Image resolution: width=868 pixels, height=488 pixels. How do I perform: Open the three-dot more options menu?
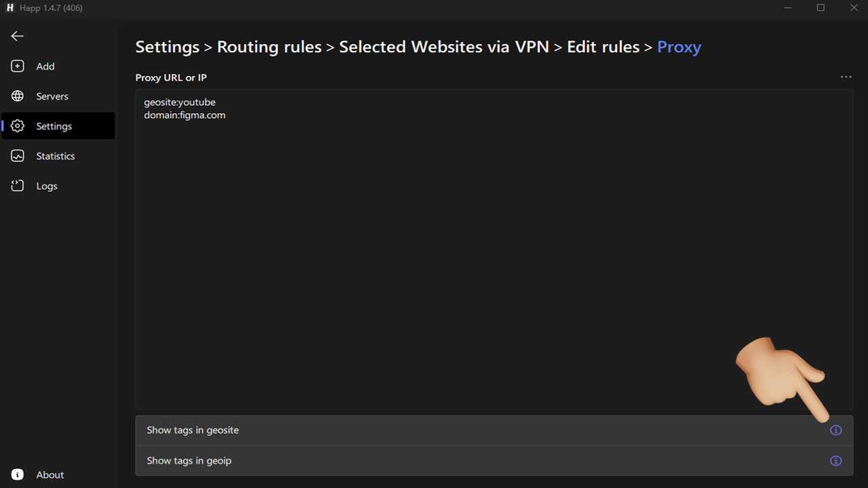[846, 77]
